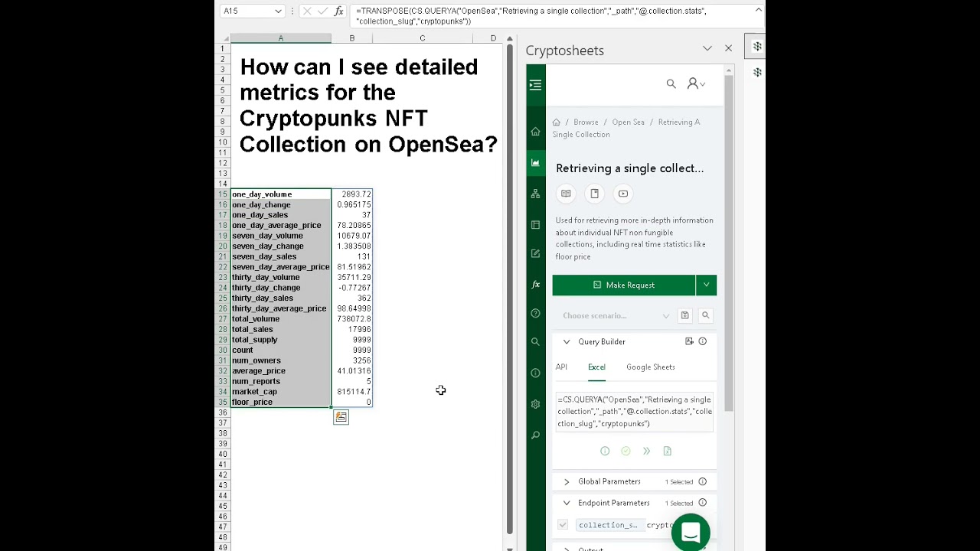Go to Open Sea breadcrumb link
The height and width of the screenshot is (551, 980).
628,122
